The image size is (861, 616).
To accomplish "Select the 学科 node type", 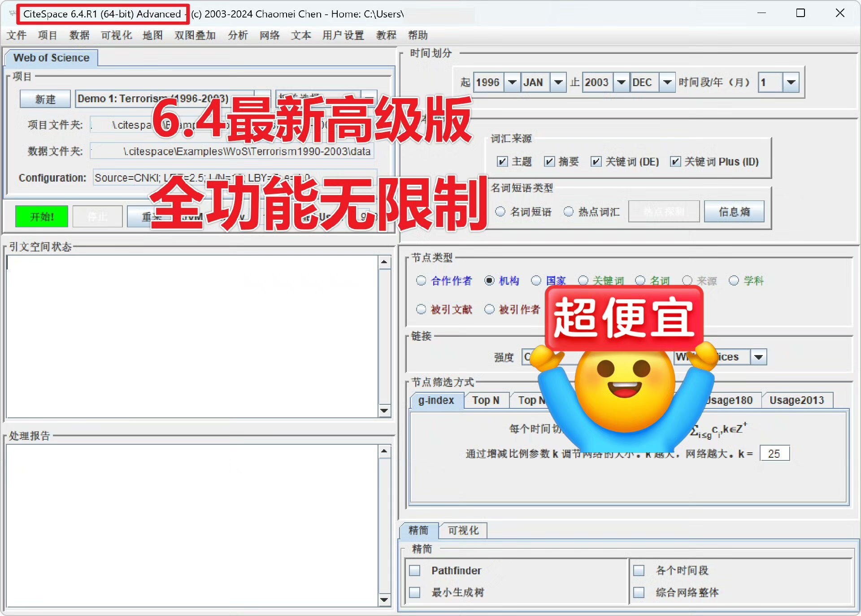I will point(734,281).
